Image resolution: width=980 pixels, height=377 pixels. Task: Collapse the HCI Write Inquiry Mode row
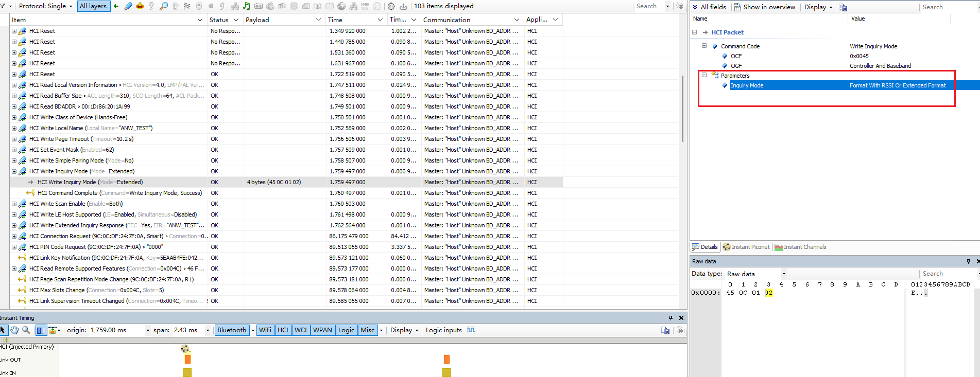14,172
